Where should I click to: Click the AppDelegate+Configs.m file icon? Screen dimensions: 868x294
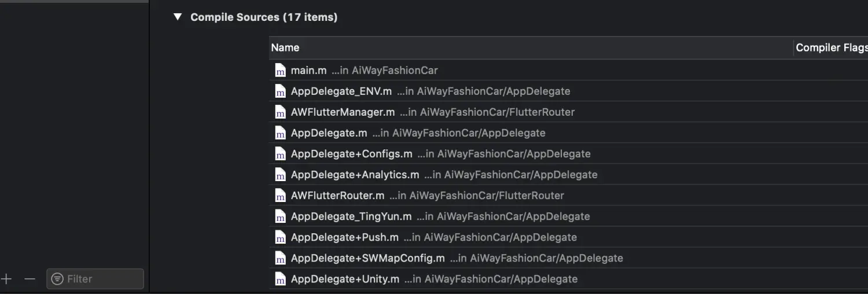[x=280, y=154]
